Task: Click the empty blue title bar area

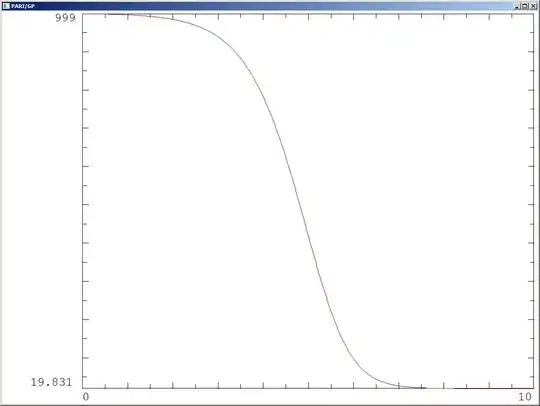Action: click(x=276, y=6)
